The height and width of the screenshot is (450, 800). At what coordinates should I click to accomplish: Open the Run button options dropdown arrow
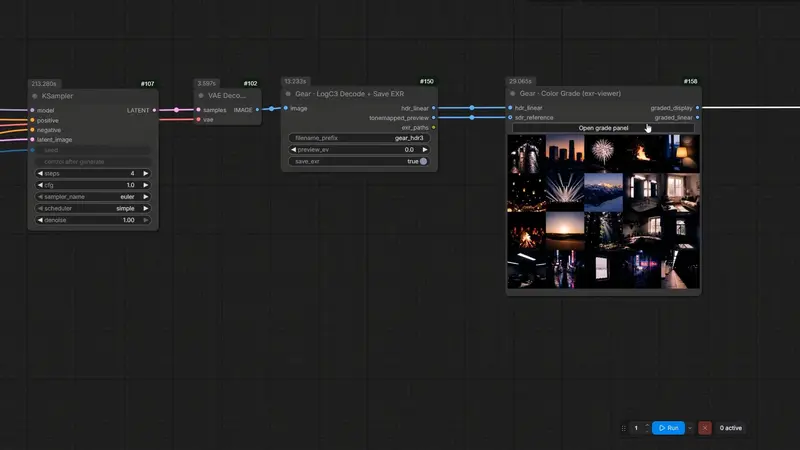click(690, 428)
